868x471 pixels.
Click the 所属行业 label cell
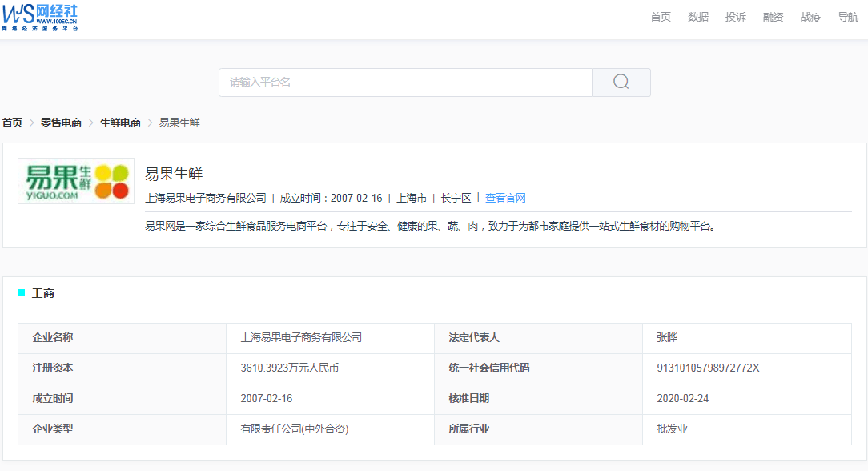click(x=538, y=429)
